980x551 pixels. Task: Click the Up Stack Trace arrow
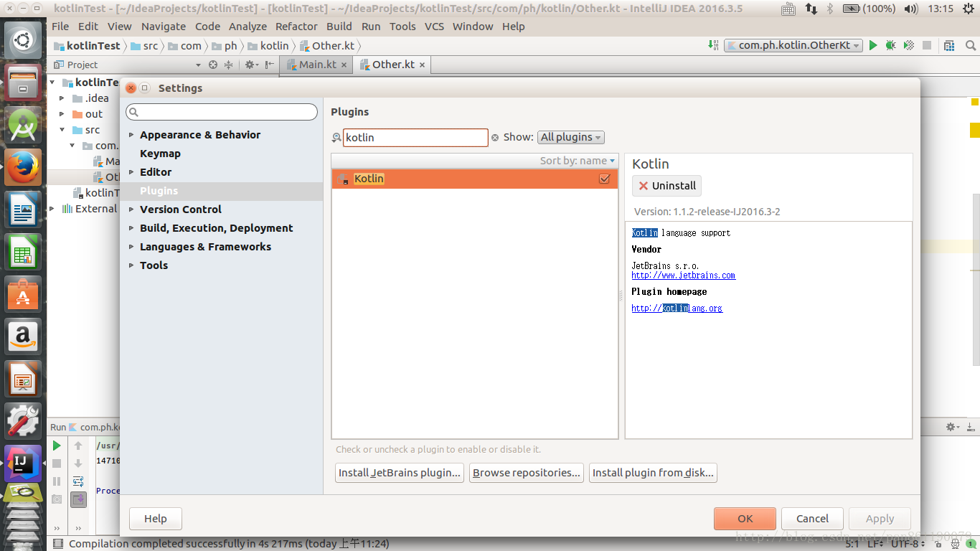click(x=78, y=446)
